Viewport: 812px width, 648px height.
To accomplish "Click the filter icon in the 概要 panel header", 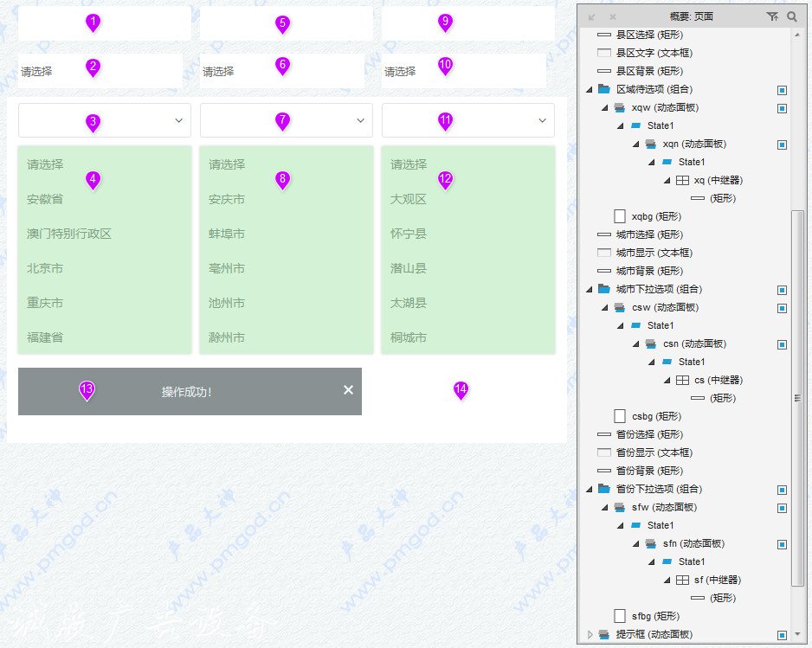I will pyautogui.click(x=773, y=16).
